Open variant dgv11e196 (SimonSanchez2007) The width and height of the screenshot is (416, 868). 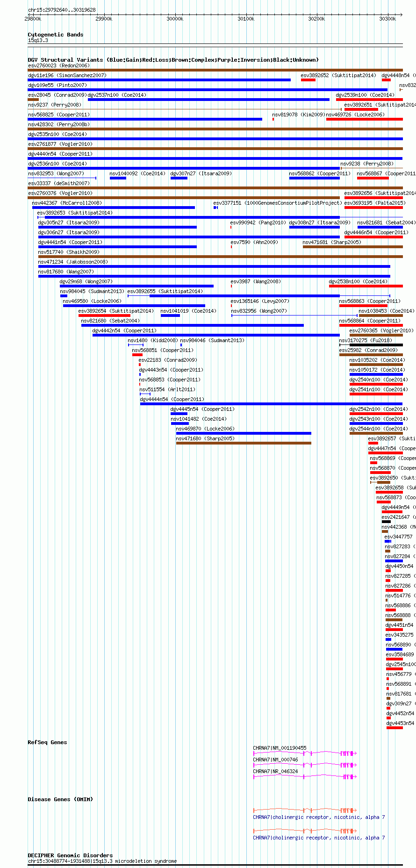tap(67, 75)
